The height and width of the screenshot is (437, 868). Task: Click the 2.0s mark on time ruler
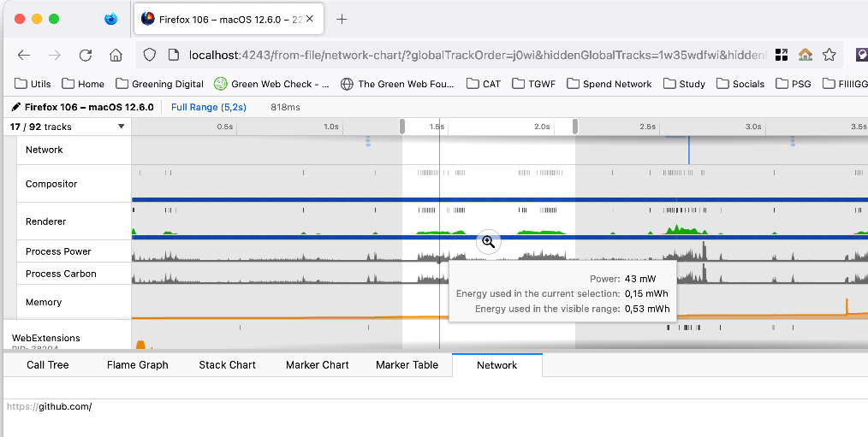542,127
